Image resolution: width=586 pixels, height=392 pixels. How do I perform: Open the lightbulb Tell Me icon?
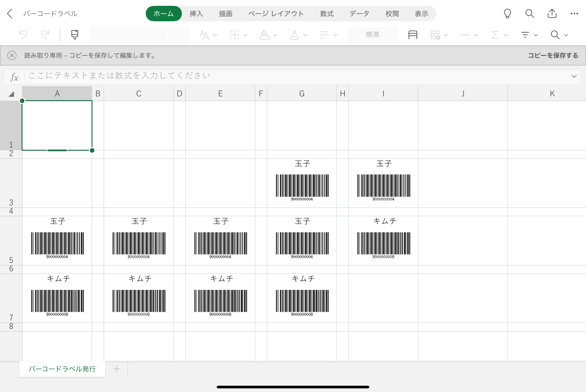(x=508, y=14)
